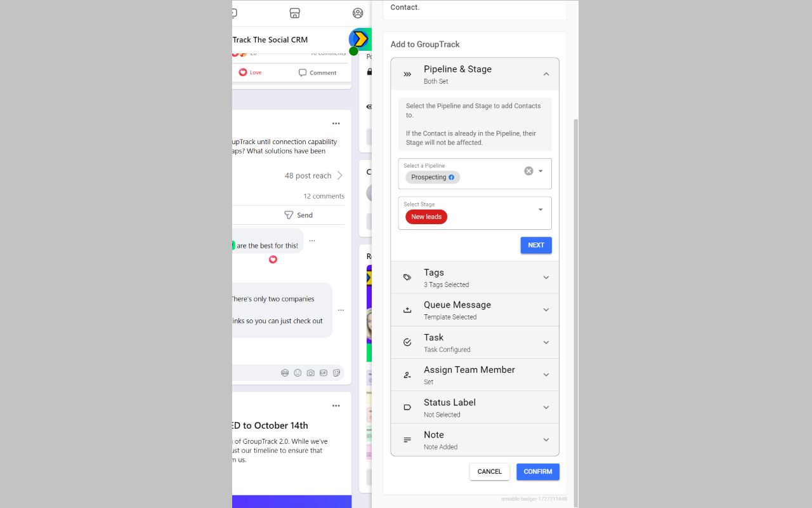Clear the selected Prospecting pipeline

[x=528, y=171]
